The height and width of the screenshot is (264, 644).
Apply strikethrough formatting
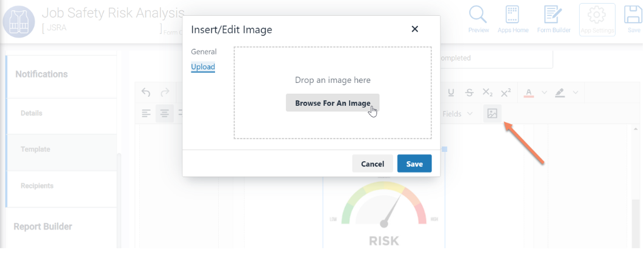pos(469,93)
